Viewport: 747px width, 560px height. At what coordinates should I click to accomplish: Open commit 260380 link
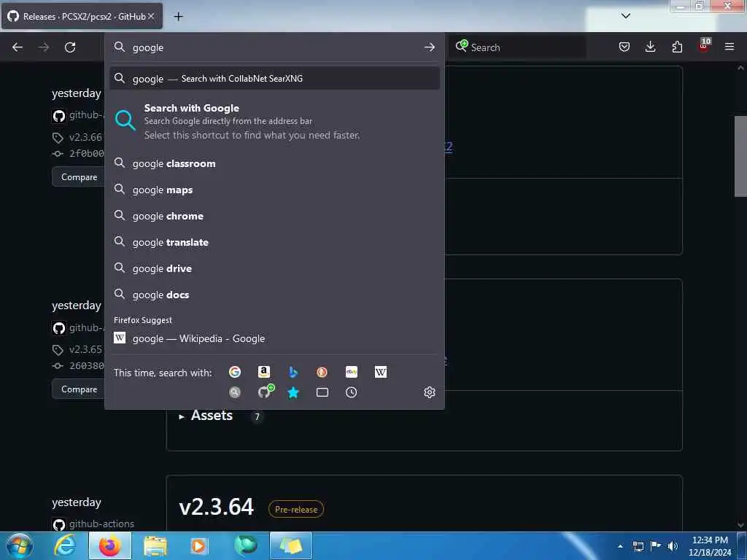[x=86, y=366]
